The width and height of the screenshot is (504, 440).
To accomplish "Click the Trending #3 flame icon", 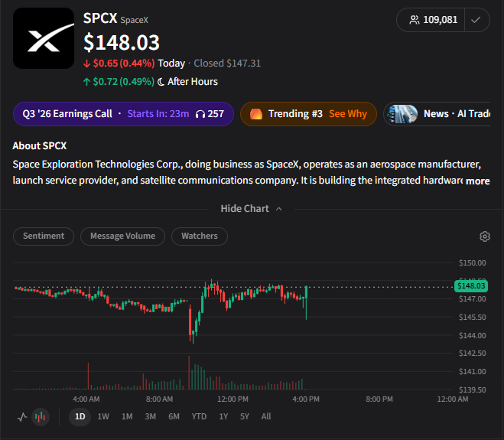I will coord(256,114).
